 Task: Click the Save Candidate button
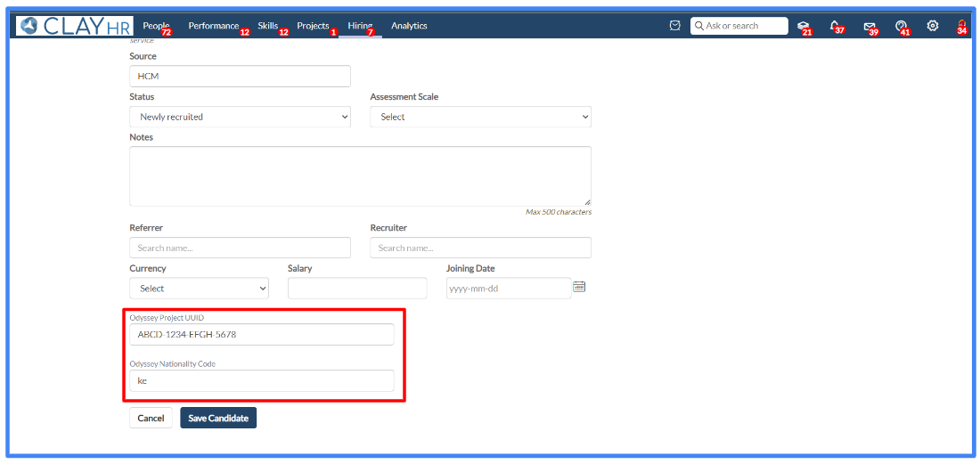pyautogui.click(x=218, y=419)
